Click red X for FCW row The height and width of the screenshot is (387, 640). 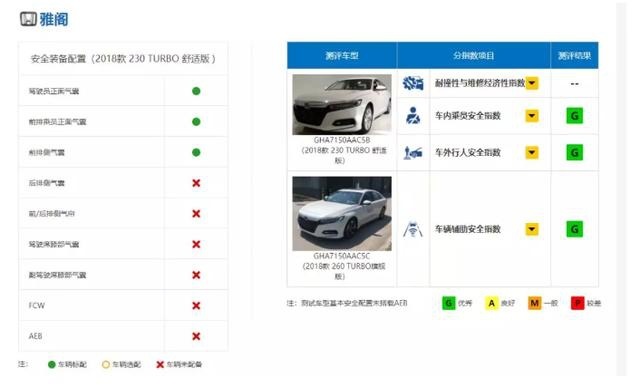click(x=196, y=305)
